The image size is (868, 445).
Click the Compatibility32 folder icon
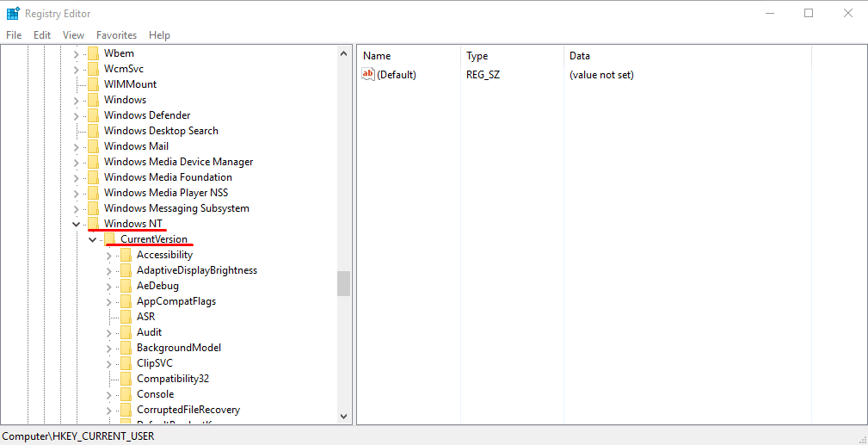coord(126,379)
